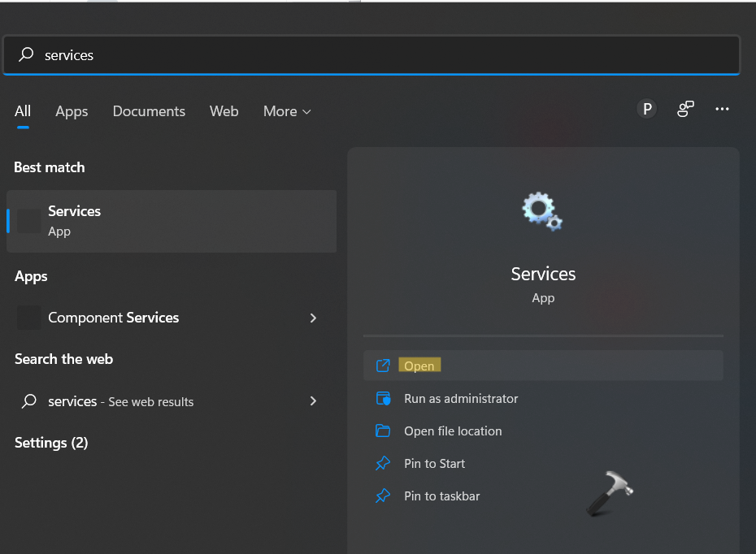Select Run as administrator option

461,399
